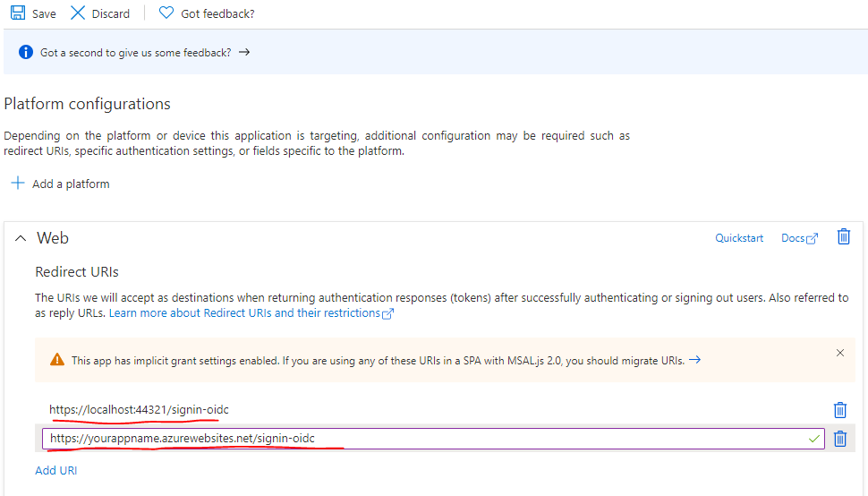Open the Docs external link
The height and width of the screenshot is (496, 868).
tap(799, 238)
